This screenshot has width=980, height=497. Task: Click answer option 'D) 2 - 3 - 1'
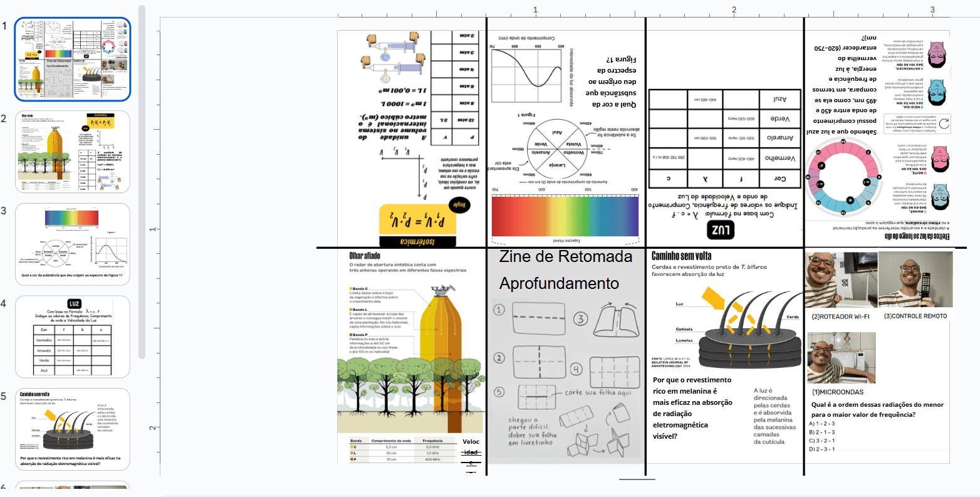pyautogui.click(x=822, y=449)
